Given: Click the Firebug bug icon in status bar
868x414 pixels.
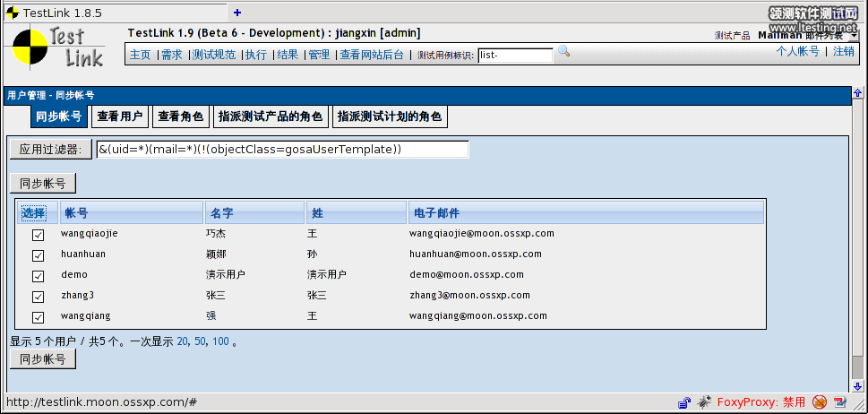Looking at the screenshot, I should 703,401.
